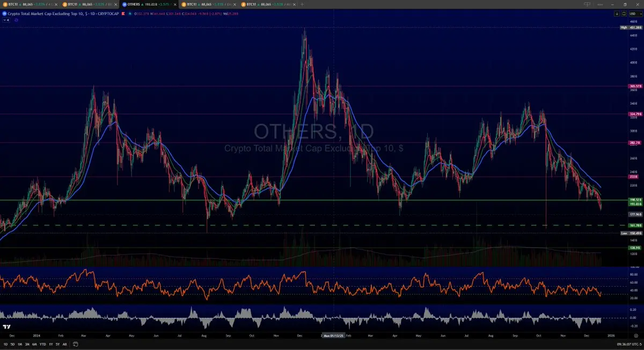Click the down-arrow icon beside the USD selector
The height and width of the screenshot is (350, 644).
[617, 13]
